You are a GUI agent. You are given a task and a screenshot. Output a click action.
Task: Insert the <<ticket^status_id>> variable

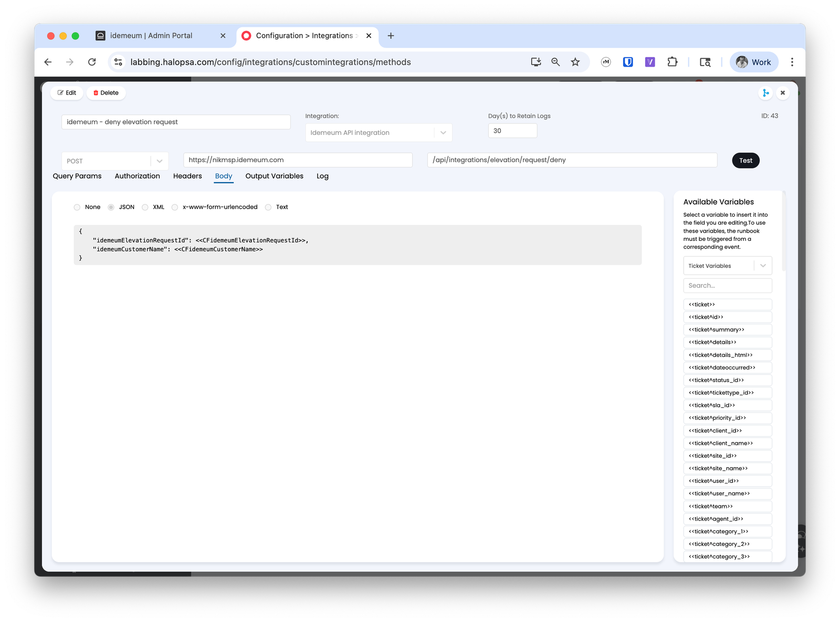coord(728,380)
